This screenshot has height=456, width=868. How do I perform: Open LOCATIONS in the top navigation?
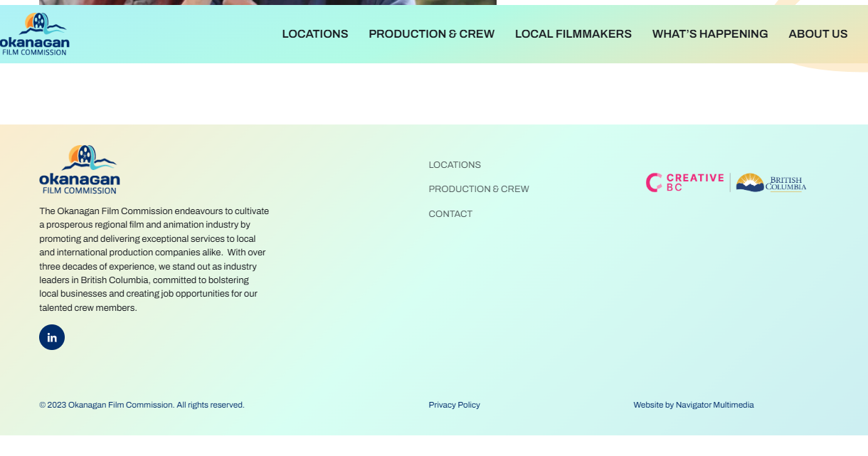(x=314, y=34)
